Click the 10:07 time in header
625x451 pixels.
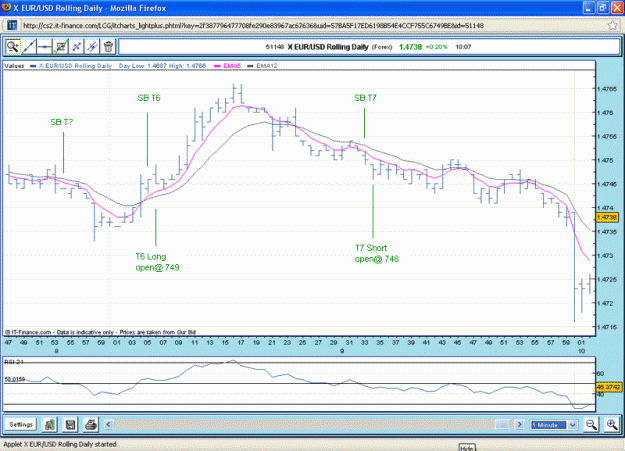point(463,47)
